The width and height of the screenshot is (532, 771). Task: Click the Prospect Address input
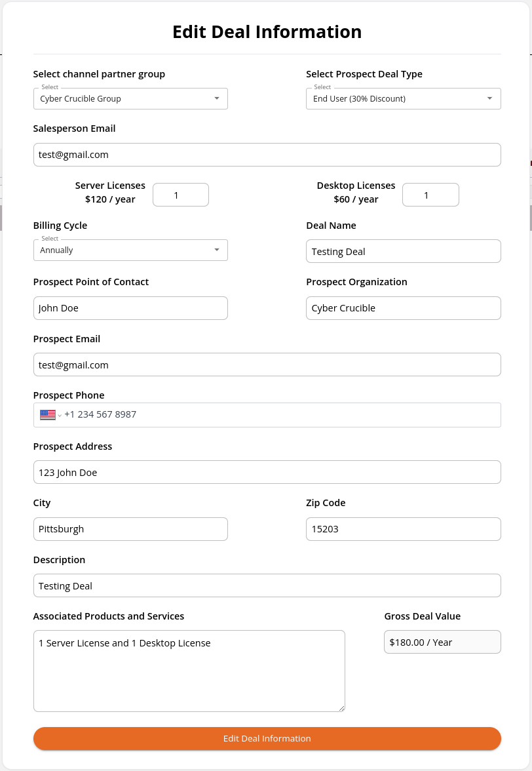tap(267, 472)
